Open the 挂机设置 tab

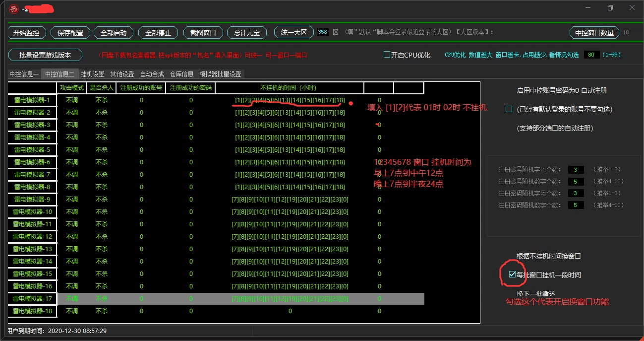(93, 74)
